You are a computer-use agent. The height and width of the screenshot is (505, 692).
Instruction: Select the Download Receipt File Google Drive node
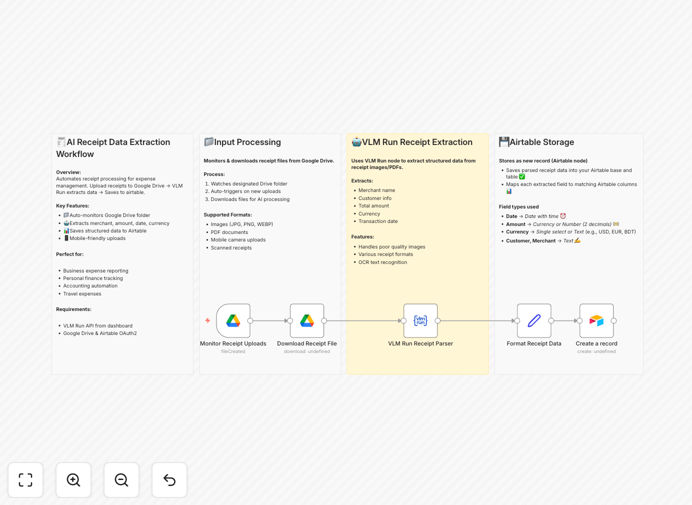coord(307,320)
